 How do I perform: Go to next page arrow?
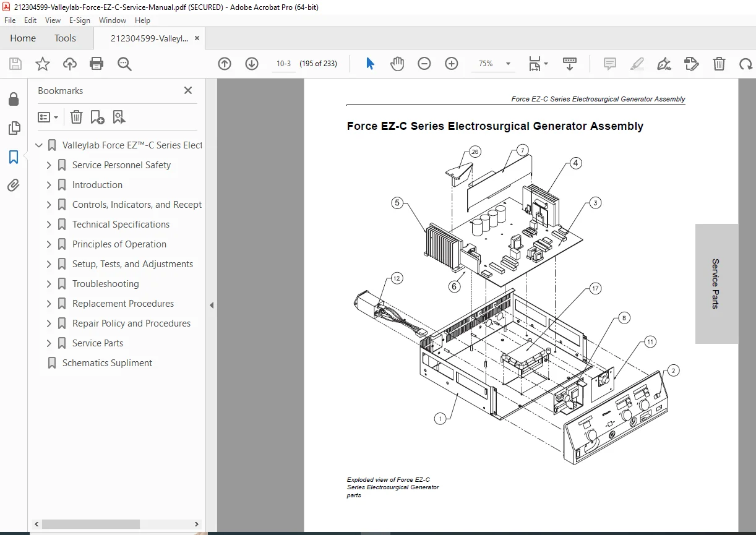coord(252,64)
